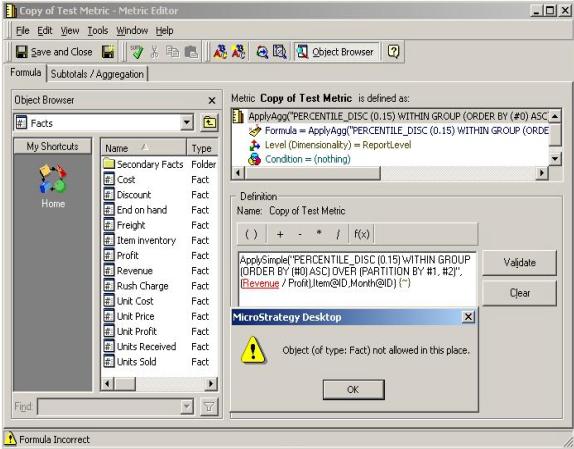Go up one folder level icon

[209, 123]
